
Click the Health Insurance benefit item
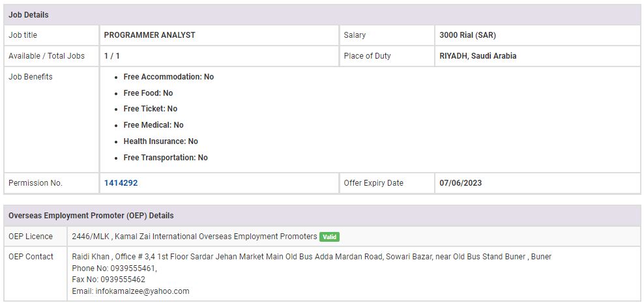(160, 141)
